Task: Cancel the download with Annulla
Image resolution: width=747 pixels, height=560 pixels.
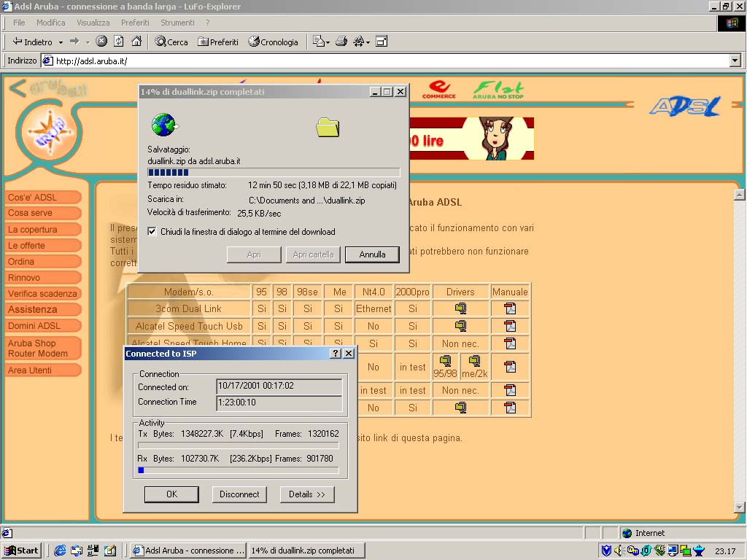Action: tap(372, 254)
